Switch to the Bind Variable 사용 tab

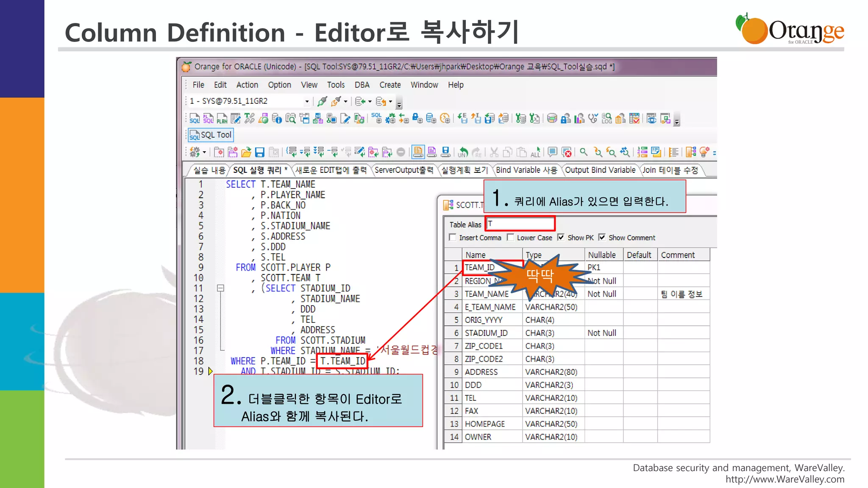point(526,170)
